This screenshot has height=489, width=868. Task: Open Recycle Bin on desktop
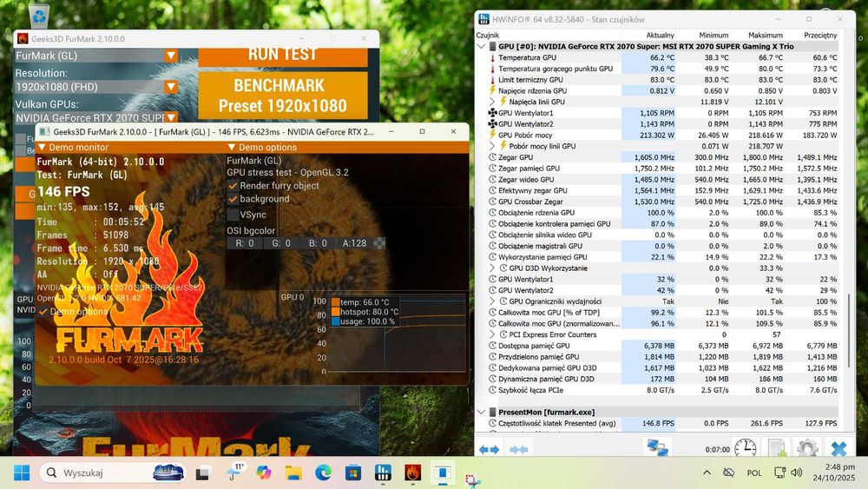point(39,16)
